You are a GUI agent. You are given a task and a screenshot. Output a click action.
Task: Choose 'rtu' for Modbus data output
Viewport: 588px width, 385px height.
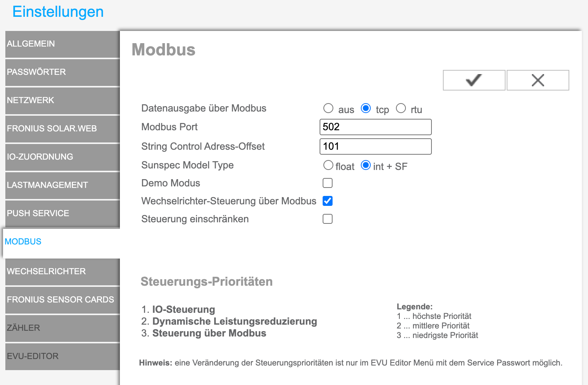[x=401, y=108]
